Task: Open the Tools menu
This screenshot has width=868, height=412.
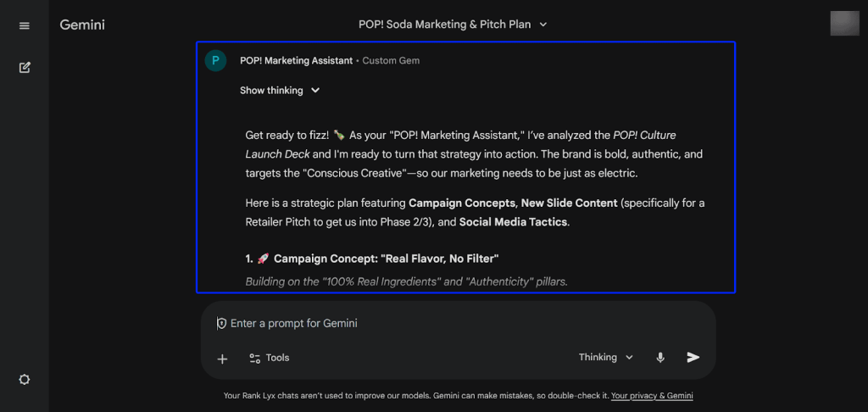Action: tap(269, 358)
